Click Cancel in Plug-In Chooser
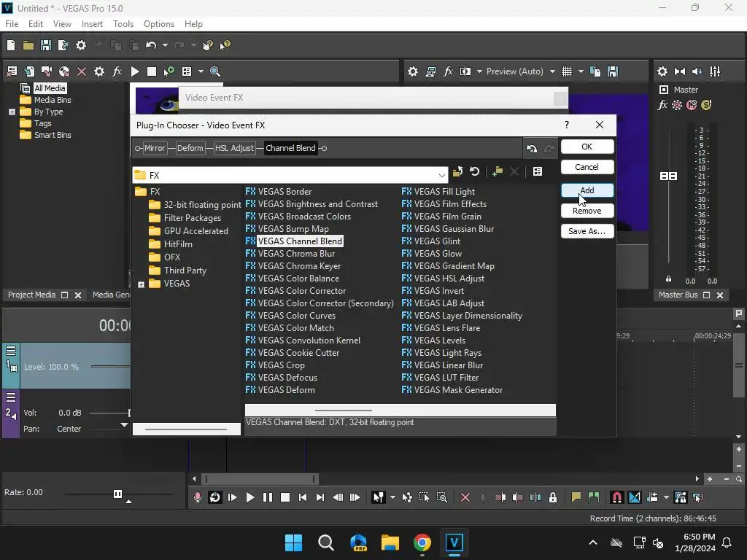The height and width of the screenshot is (560, 747). 587,167
